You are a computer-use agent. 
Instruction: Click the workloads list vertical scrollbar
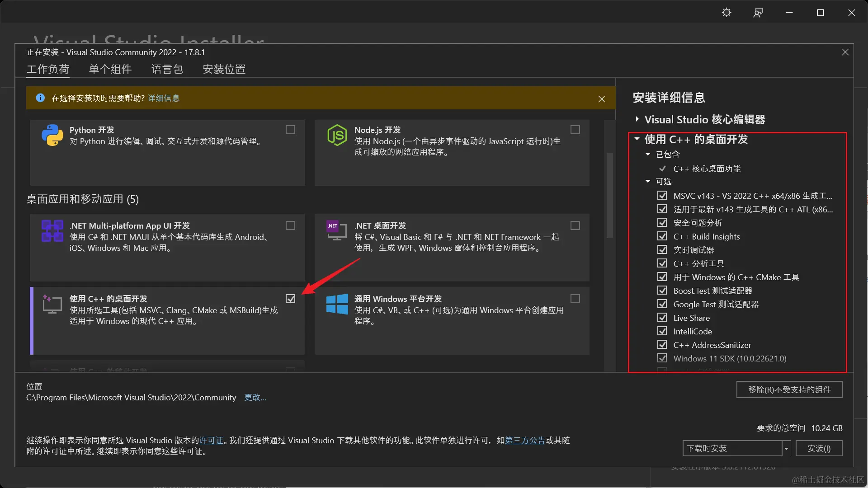pyautogui.click(x=609, y=194)
